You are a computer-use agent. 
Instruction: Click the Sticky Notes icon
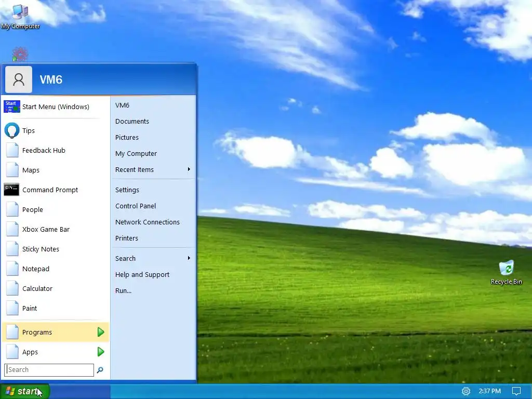pos(12,249)
